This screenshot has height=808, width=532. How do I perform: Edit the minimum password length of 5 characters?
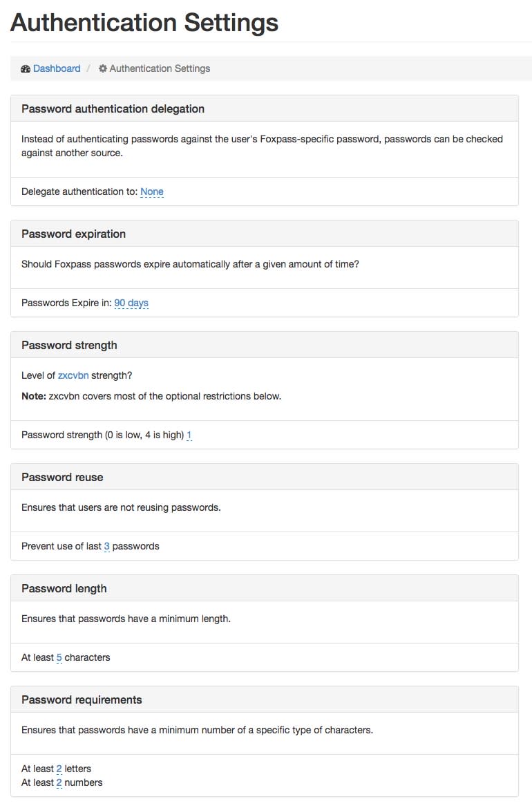coord(59,657)
